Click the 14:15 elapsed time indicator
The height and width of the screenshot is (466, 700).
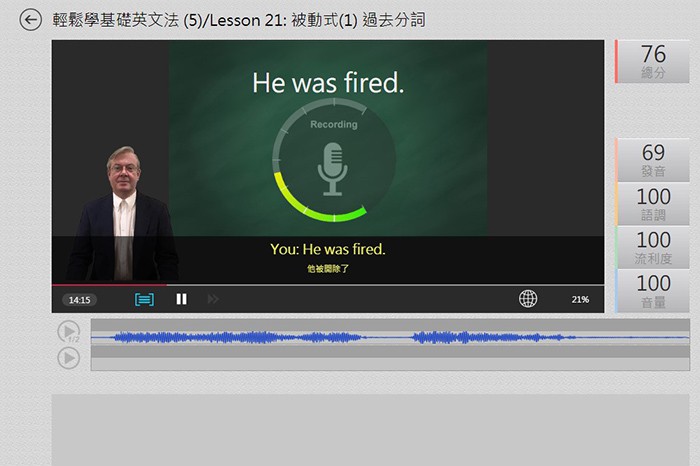[79, 300]
